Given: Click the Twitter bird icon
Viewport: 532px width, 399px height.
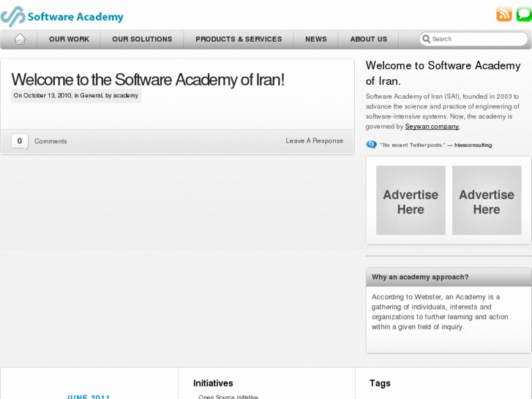Looking at the screenshot, I should click(372, 145).
